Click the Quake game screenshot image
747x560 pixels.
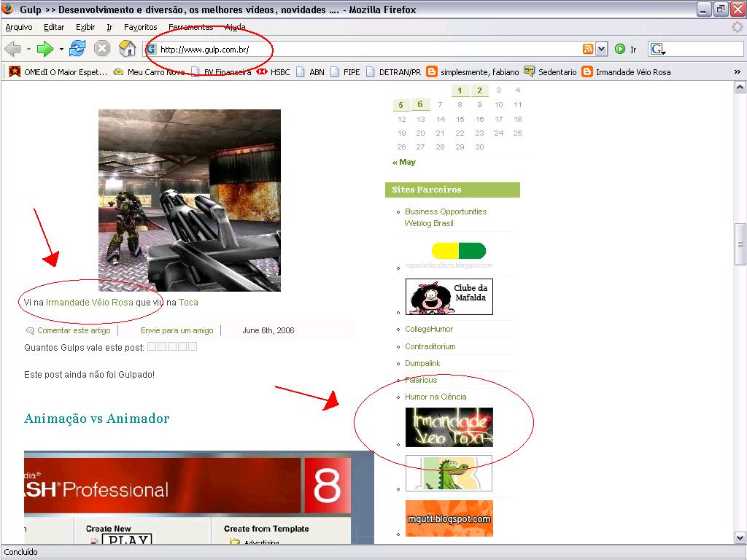tap(190, 201)
